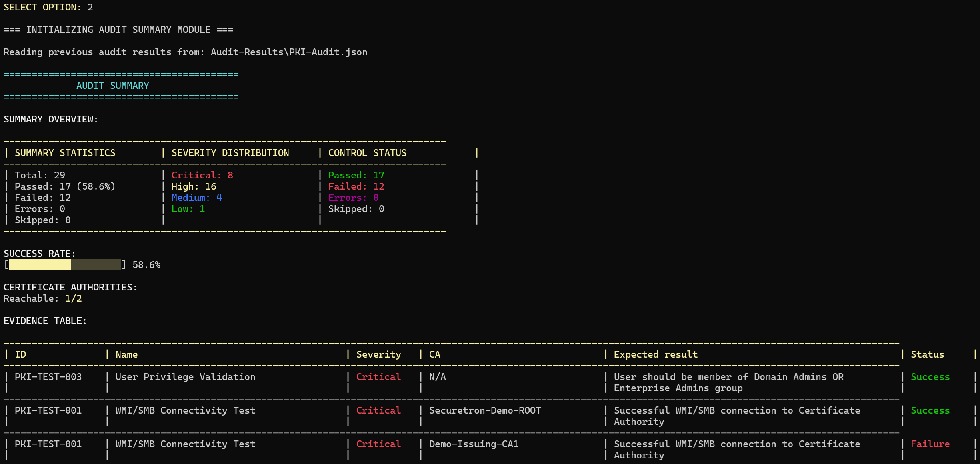Click the 'Status' header in evidence table
Viewport: 980px width, 464px height.
pyautogui.click(x=928, y=354)
